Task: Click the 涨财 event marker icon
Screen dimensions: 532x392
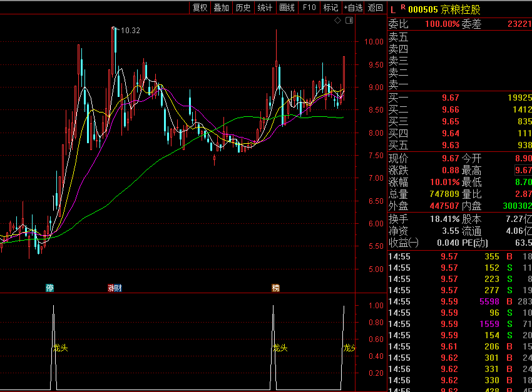Action: click(115, 288)
